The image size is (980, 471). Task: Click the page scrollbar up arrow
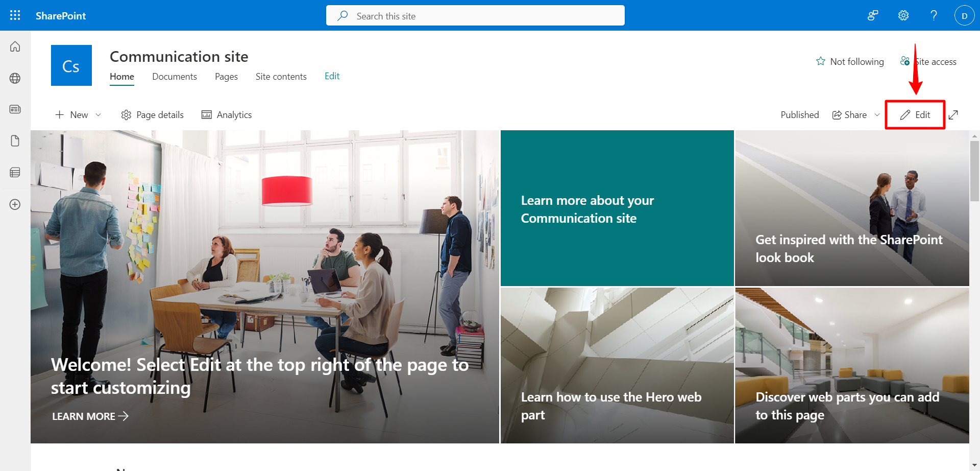click(974, 136)
